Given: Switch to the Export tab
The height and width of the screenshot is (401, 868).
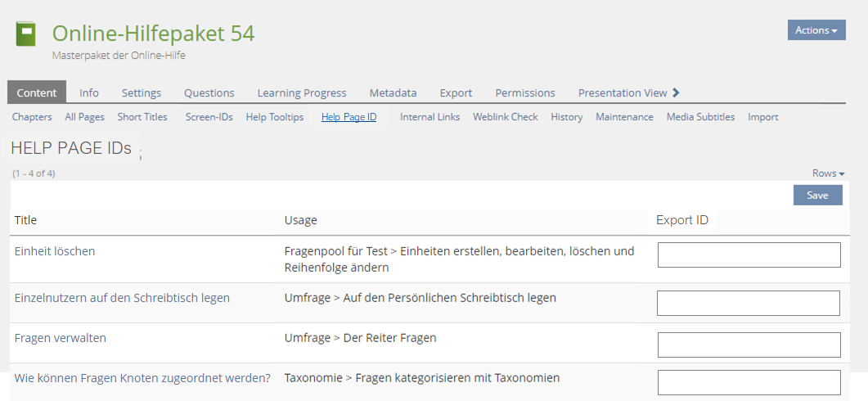Looking at the screenshot, I should click(x=456, y=92).
